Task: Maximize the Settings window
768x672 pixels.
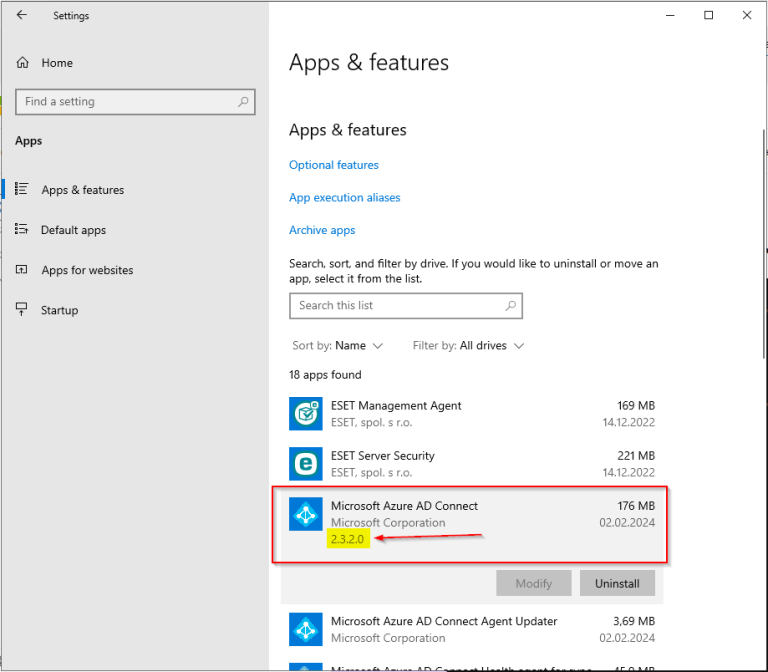Action: (x=708, y=15)
